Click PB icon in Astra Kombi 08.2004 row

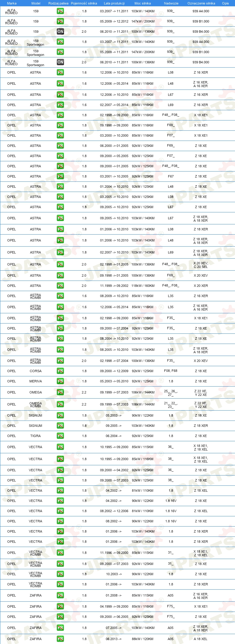[x=60, y=339]
